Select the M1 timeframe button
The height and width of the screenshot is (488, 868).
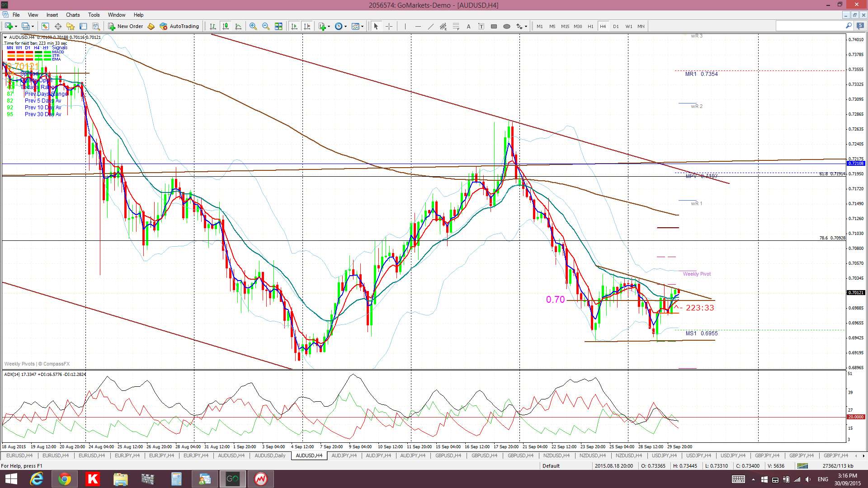click(540, 26)
